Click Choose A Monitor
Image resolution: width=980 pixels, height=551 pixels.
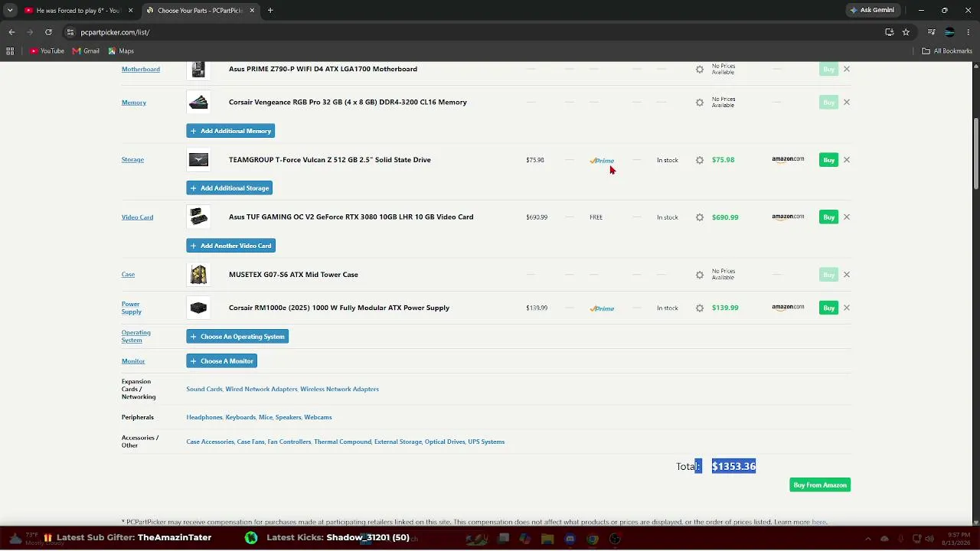[x=221, y=361]
